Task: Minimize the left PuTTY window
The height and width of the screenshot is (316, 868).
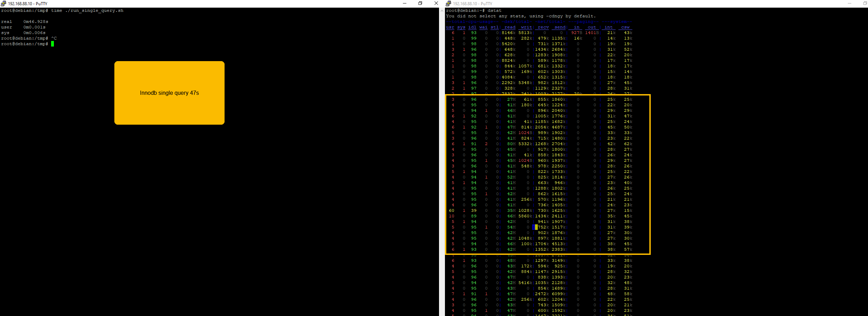Action: click(x=404, y=3)
